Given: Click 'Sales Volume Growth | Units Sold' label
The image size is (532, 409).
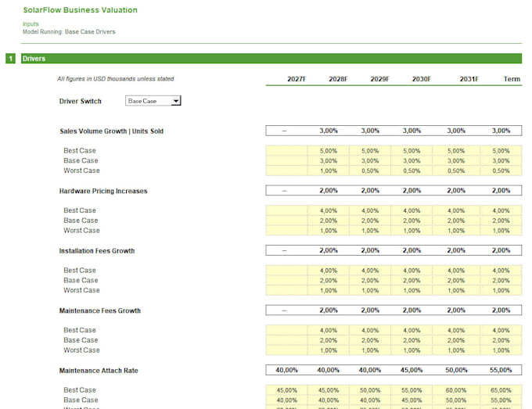Looking at the screenshot, I should tap(111, 131).
